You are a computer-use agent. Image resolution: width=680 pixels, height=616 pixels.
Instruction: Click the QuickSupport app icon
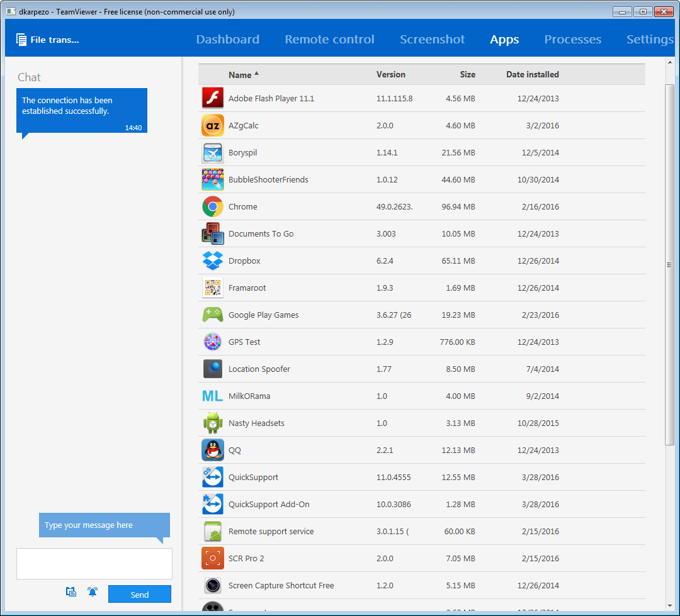click(x=213, y=478)
